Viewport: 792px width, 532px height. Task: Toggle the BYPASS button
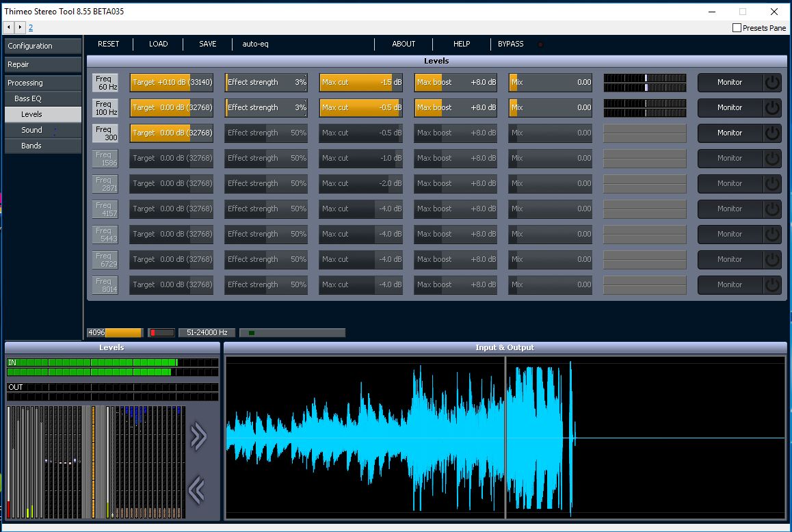511,44
